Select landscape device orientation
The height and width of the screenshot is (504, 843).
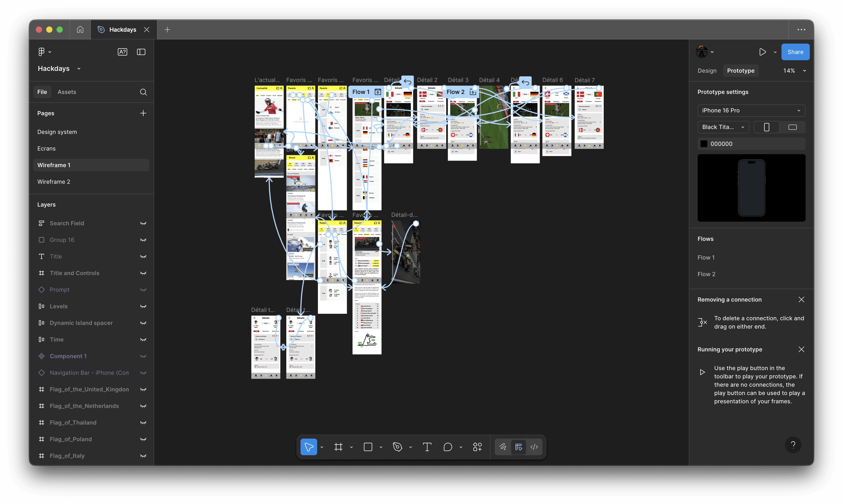pyautogui.click(x=792, y=127)
